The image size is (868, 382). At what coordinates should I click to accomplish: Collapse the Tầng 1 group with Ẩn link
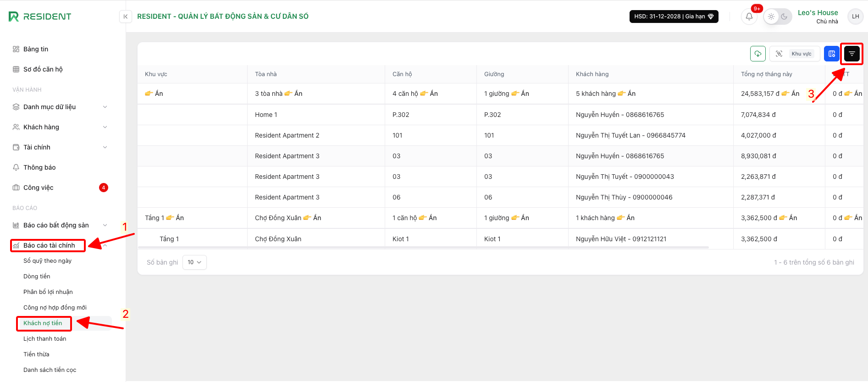pos(175,218)
